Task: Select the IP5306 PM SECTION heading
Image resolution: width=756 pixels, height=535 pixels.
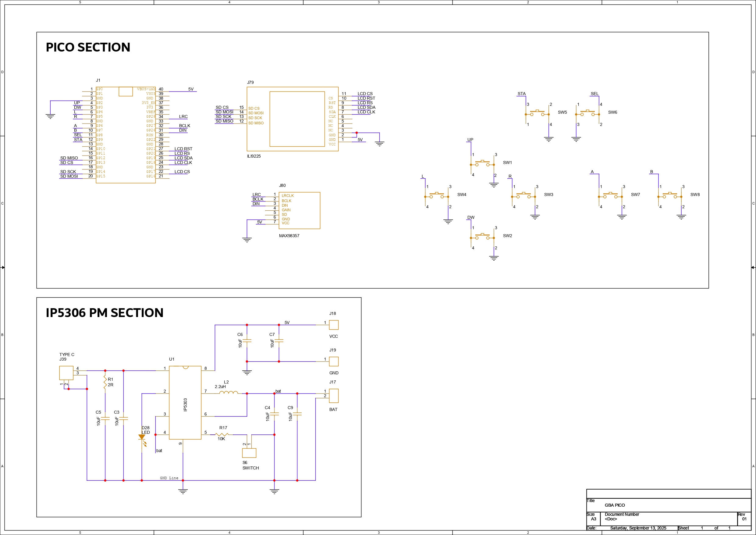Action: click(x=105, y=313)
